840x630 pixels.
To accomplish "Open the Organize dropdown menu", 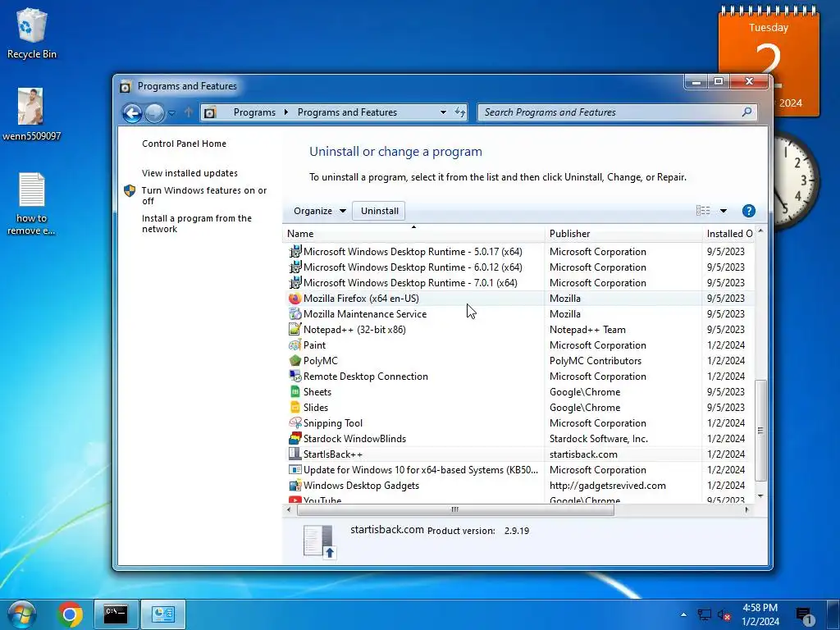I will (x=319, y=211).
